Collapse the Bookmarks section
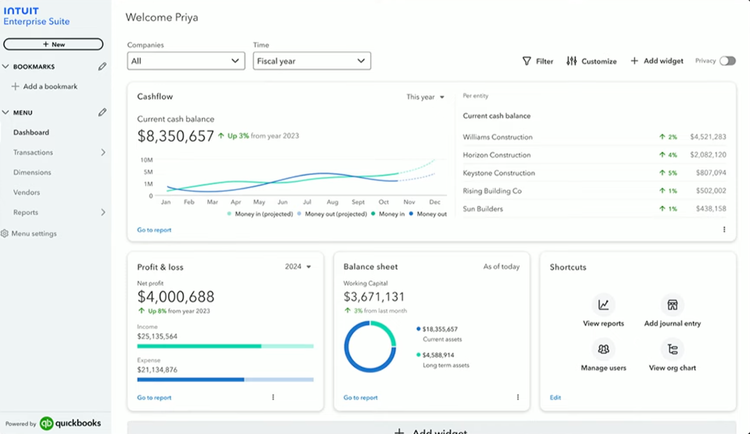The image size is (750, 434). click(6, 67)
